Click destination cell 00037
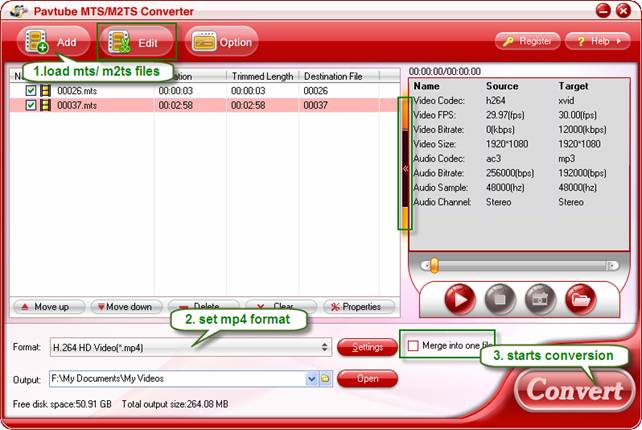 [316, 105]
